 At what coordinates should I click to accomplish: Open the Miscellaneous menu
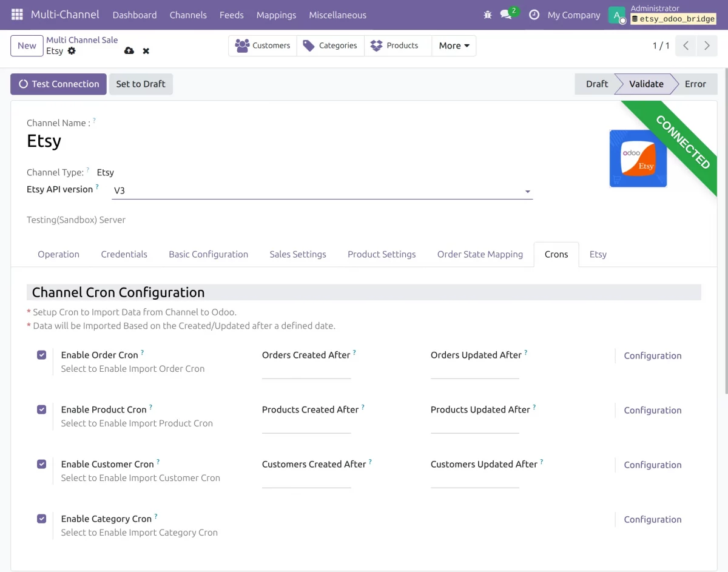coord(337,15)
